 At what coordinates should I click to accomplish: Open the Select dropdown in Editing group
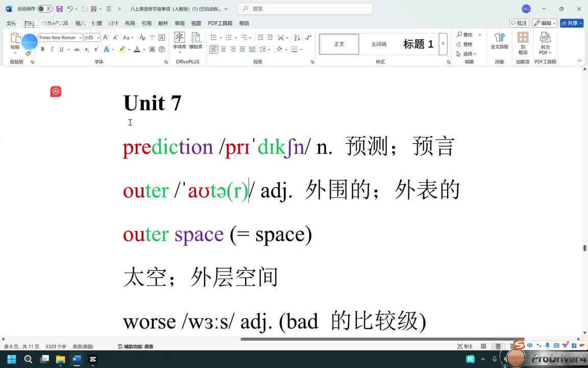click(x=466, y=54)
